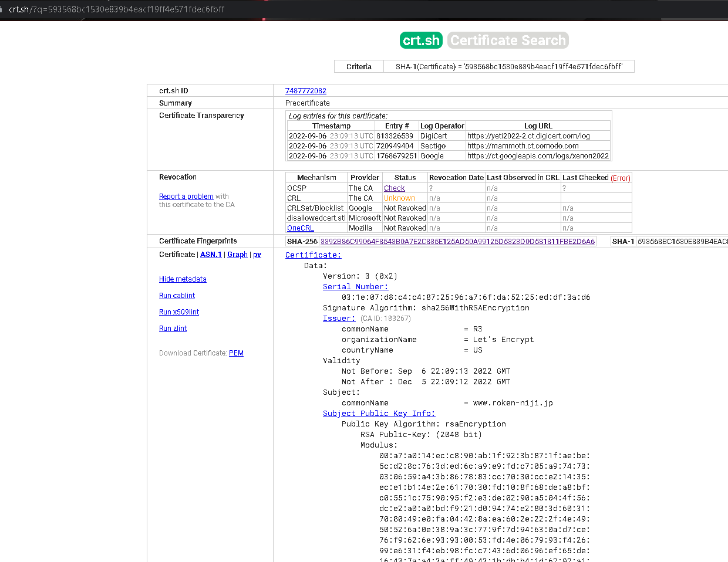This screenshot has width=728, height=562.
Task: Click the OCSP Check link
Action: [395, 188]
